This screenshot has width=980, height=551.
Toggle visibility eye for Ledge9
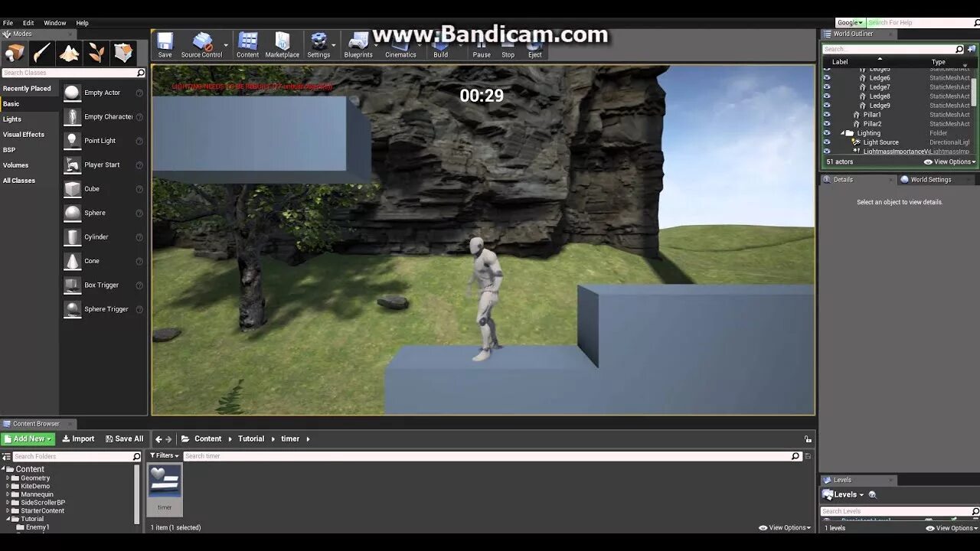827,106
